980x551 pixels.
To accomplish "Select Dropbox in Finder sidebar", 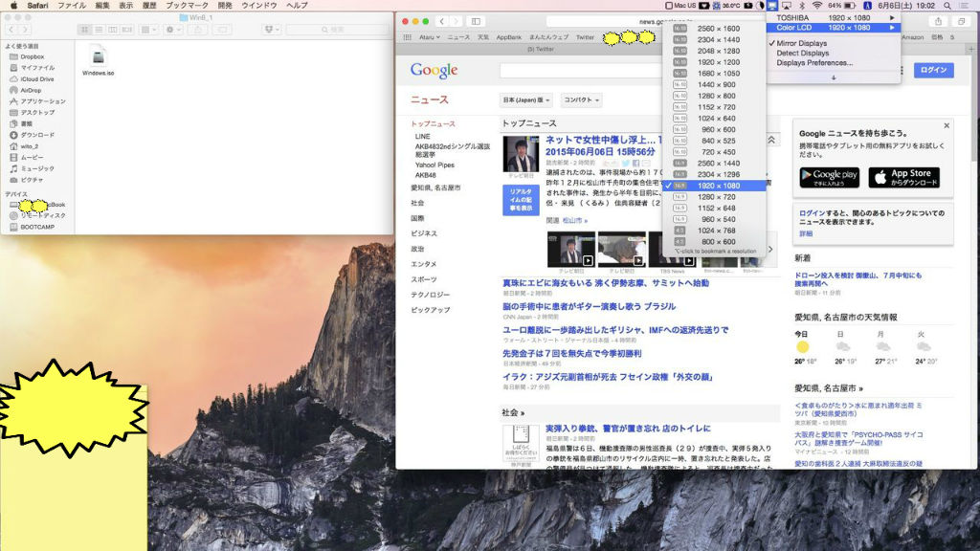I will [32, 56].
